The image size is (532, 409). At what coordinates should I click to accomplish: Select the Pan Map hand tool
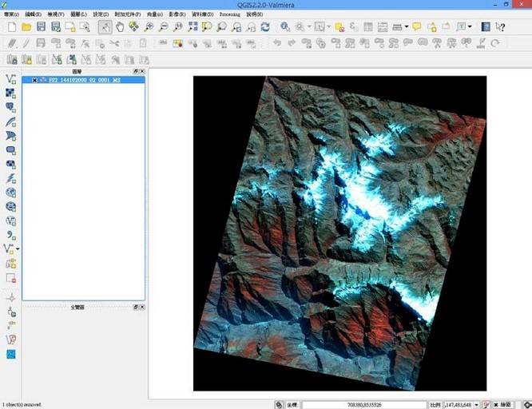pos(120,27)
